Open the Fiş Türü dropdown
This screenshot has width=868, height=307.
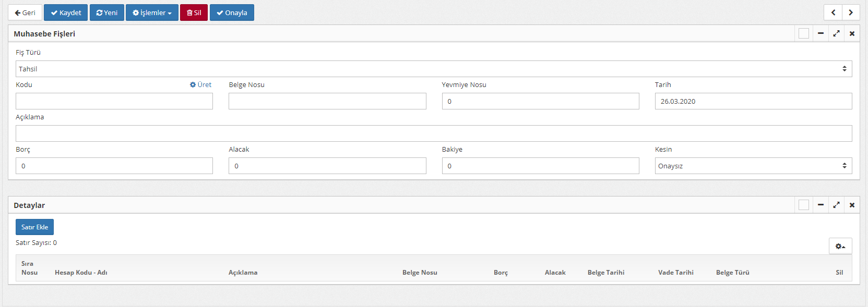click(x=433, y=69)
